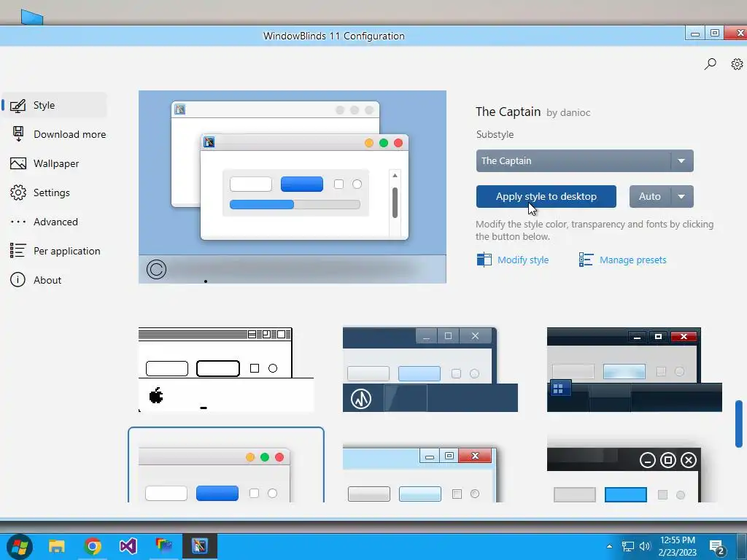Image resolution: width=747 pixels, height=560 pixels.
Task: Select the black glossy style with red close
Action: click(634, 370)
